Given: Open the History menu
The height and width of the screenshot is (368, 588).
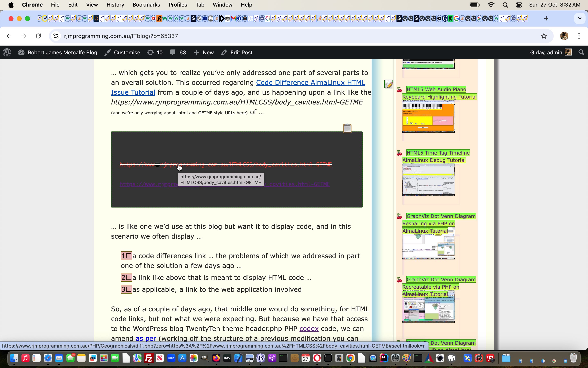Looking at the screenshot, I should coord(115,5).
